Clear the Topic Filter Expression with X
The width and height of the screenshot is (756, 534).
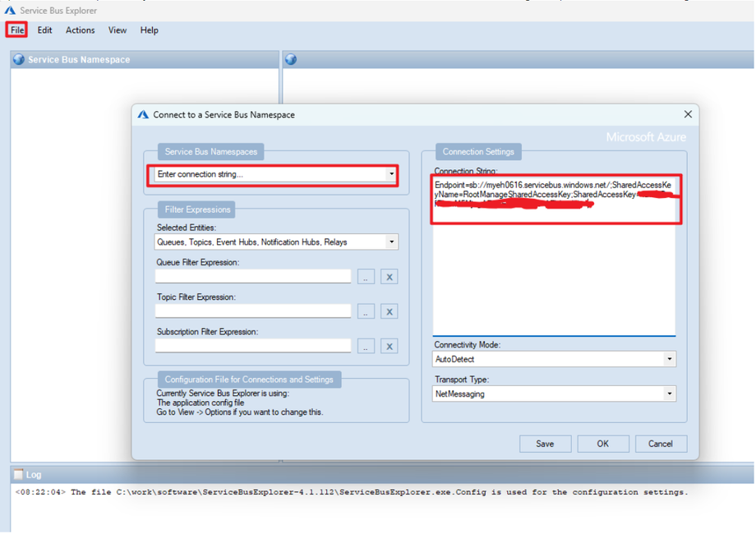[x=389, y=311]
